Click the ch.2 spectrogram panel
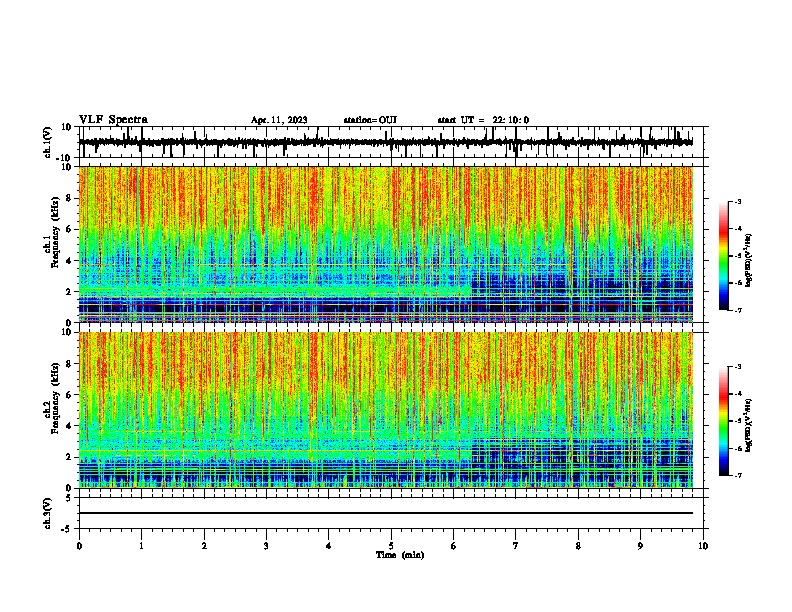 point(386,410)
